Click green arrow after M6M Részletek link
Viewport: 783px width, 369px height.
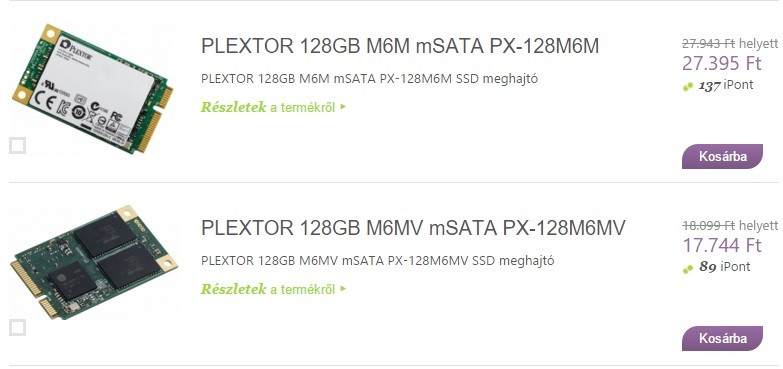click(343, 106)
